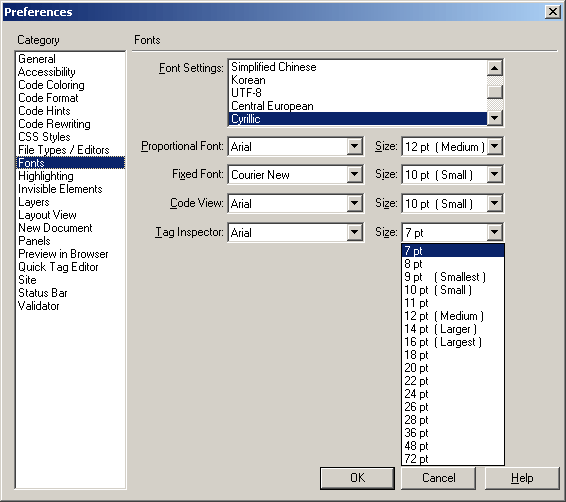Open the Validator category
This screenshot has width=566, height=502.
pos(39,306)
